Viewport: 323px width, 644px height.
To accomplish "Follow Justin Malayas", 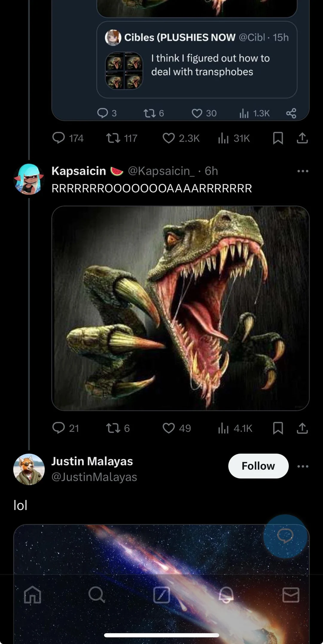I will click(x=258, y=466).
